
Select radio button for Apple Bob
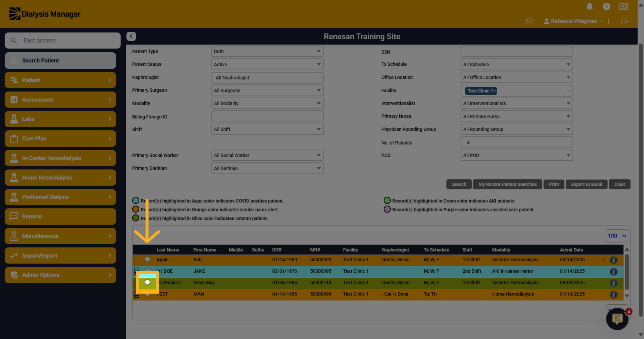click(147, 259)
